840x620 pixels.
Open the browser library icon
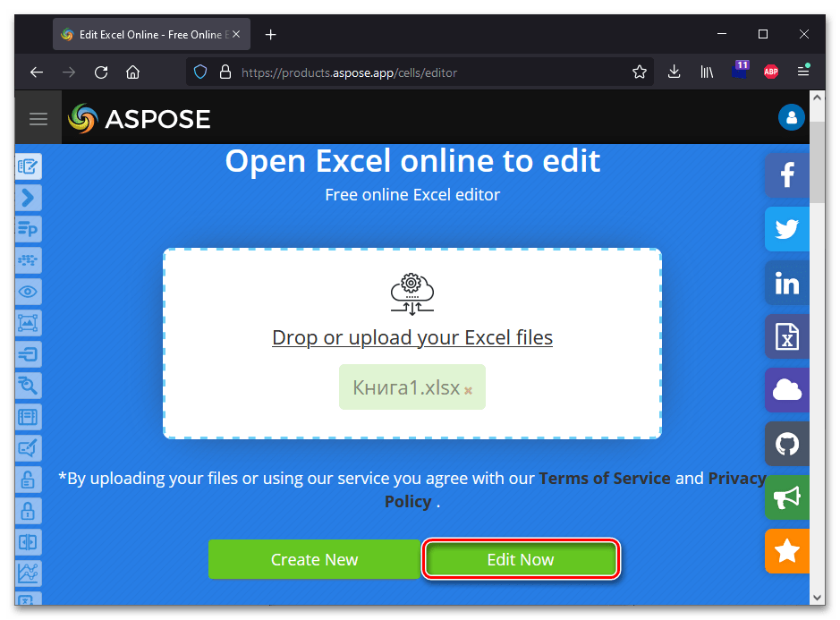pos(707,72)
